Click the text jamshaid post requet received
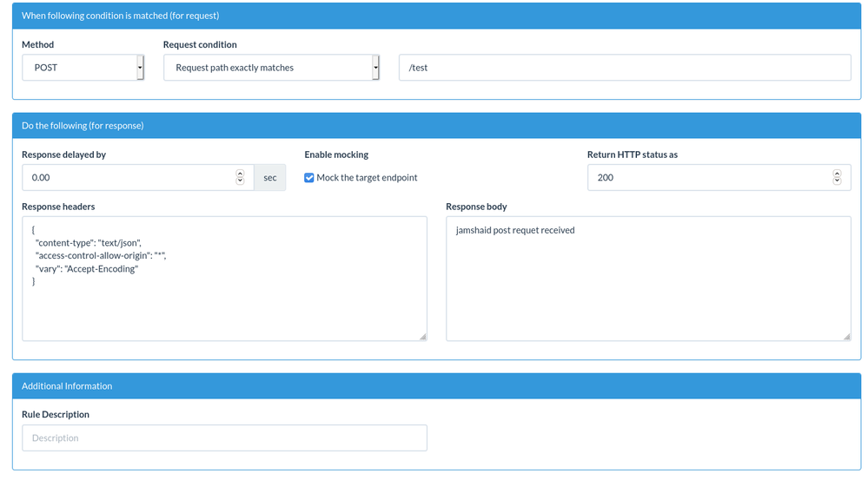This screenshot has width=868, height=480. [x=515, y=230]
